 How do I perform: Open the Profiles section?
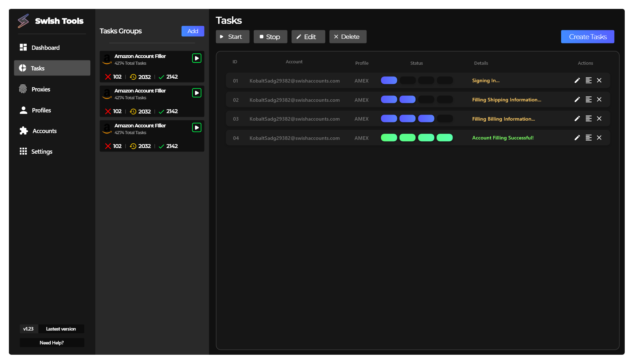(41, 110)
